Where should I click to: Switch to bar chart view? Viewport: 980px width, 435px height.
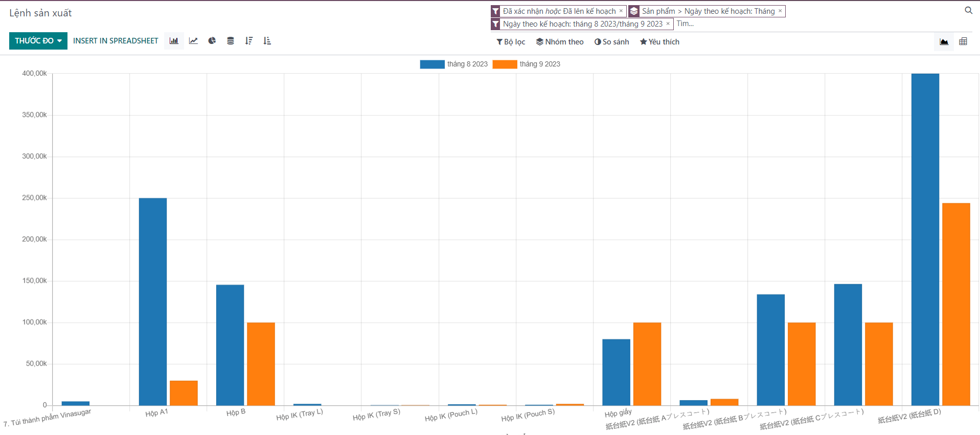[174, 41]
